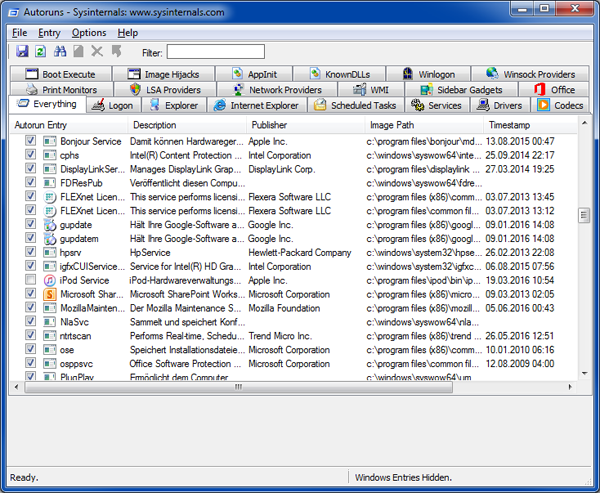
Task: Click the Save toolbar icon
Action: point(22,51)
